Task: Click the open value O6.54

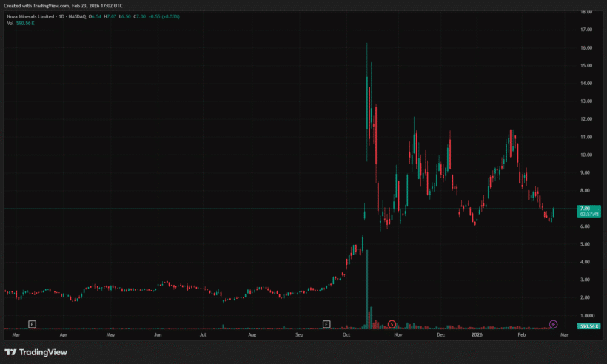Action: click(95, 16)
